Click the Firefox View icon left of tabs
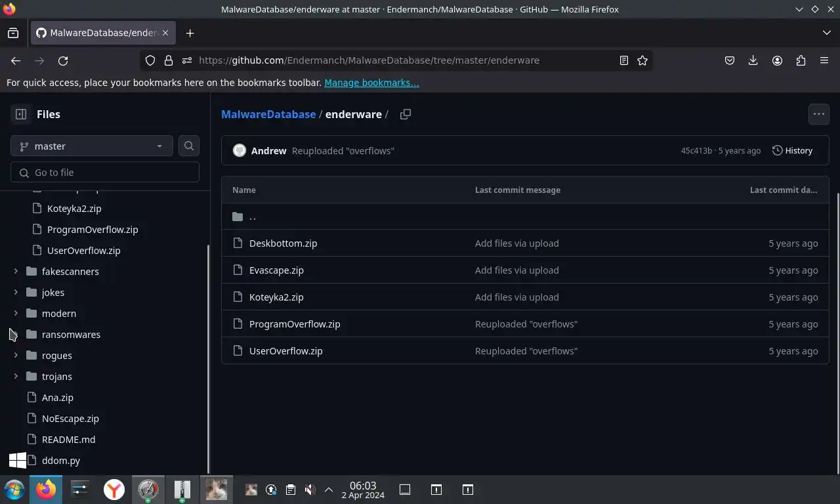Screen dimensions: 840x504 pos(13,33)
